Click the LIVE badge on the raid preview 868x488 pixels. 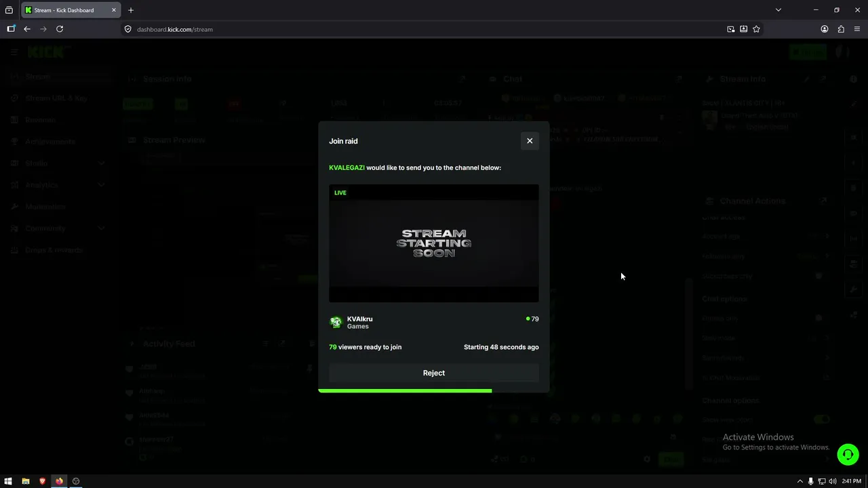(340, 192)
